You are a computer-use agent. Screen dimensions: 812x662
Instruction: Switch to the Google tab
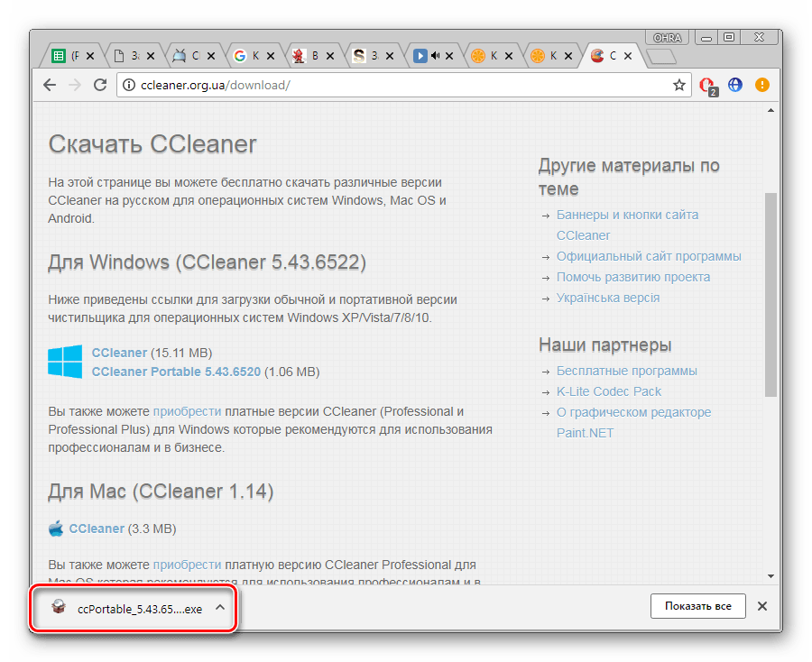247,56
